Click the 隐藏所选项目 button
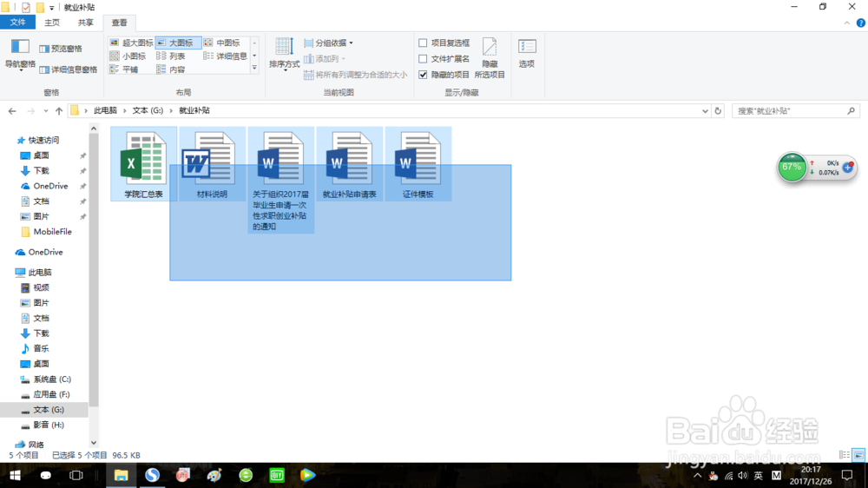868x488 pixels. pyautogui.click(x=490, y=58)
